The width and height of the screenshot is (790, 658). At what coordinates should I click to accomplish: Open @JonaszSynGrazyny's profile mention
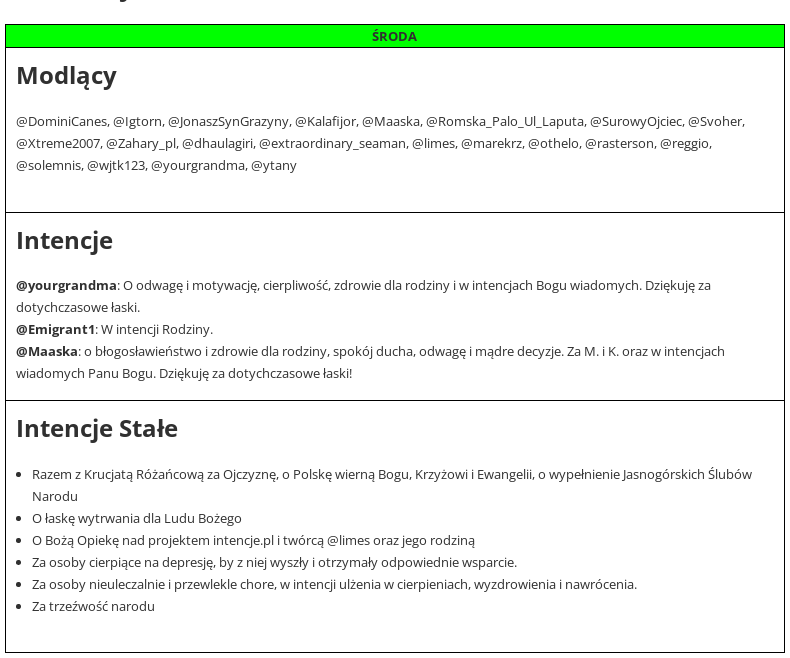[228, 121]
